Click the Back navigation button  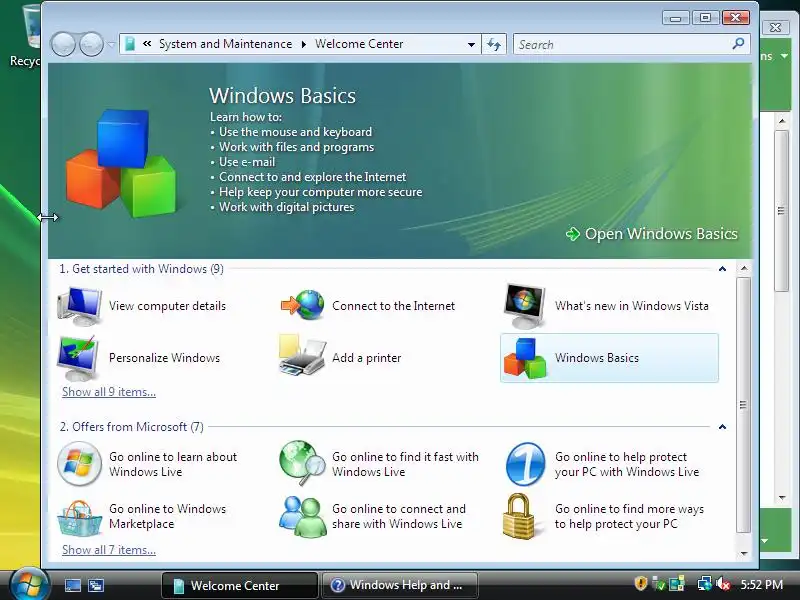click(x=63, y=44)
